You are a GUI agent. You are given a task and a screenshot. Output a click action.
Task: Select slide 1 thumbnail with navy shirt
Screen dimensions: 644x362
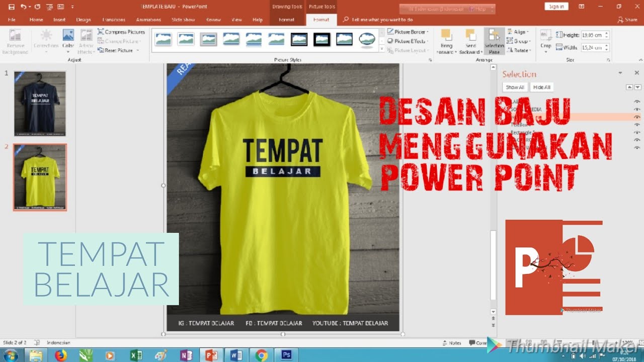40,104
